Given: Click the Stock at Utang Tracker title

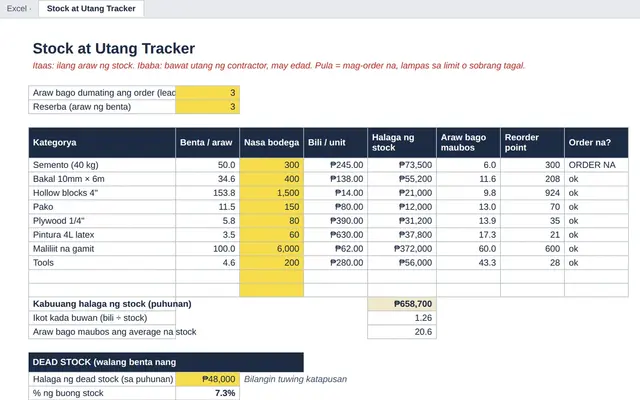Looking at the screenshot, I should (114, 48).
